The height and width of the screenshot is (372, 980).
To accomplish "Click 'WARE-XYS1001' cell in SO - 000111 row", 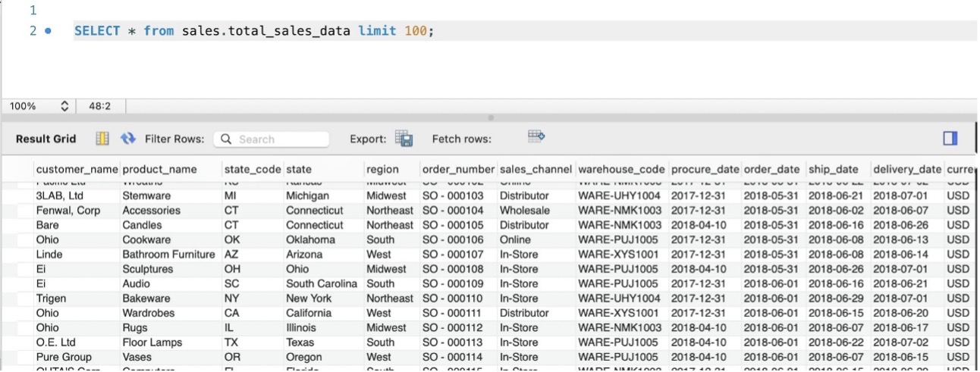I will [619, 313].
